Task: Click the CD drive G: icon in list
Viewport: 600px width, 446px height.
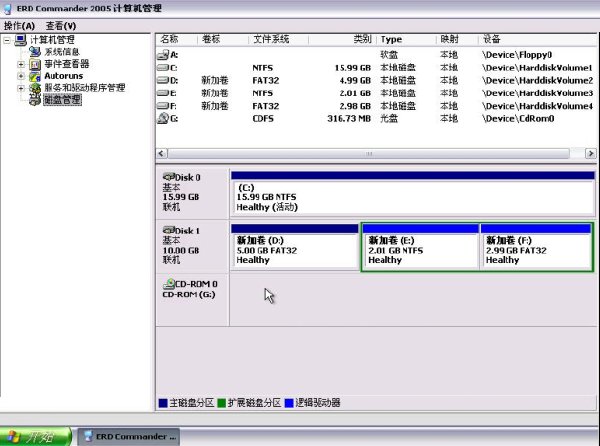Action: (x=163, y=118)
